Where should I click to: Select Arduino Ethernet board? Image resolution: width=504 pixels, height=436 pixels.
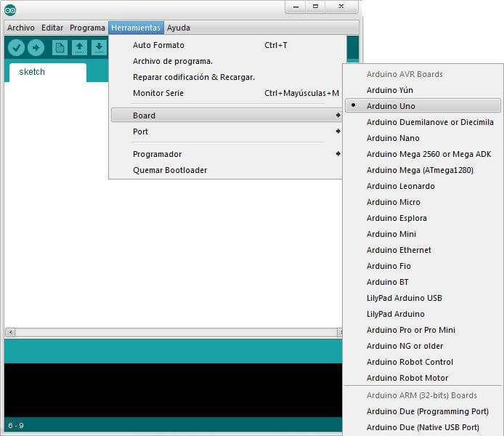click(423, 250)
